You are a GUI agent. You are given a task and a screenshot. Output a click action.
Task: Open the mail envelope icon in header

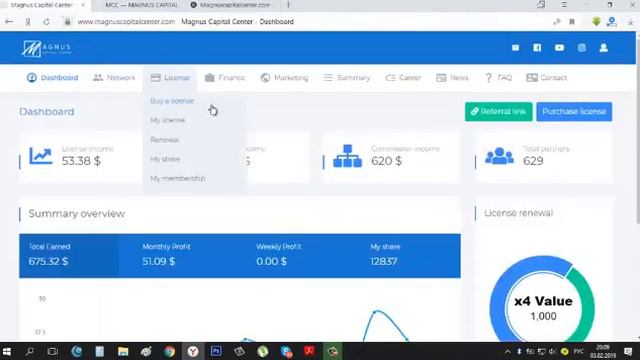click(x=516, y=48)
